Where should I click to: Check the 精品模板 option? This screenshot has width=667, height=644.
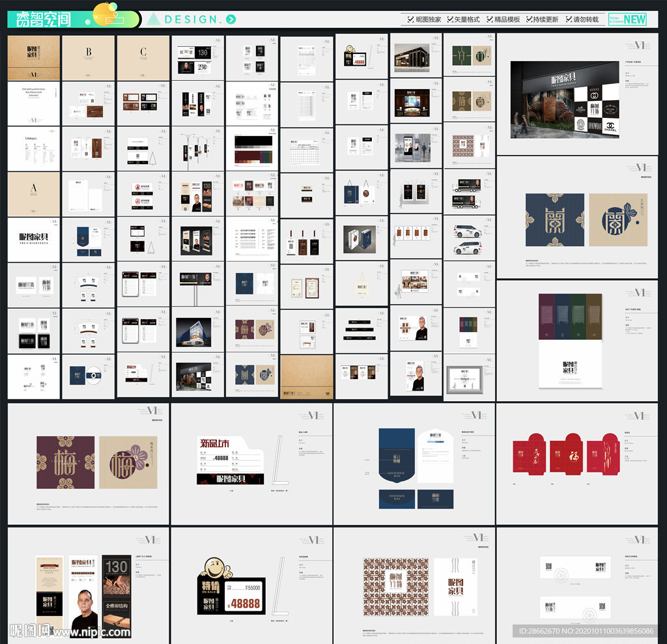[489, 20]
